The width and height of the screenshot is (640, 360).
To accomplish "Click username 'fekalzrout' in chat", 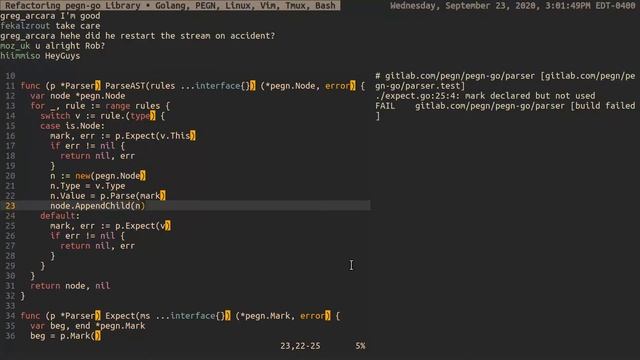I will pyautogui.click(x=25, y=26).
